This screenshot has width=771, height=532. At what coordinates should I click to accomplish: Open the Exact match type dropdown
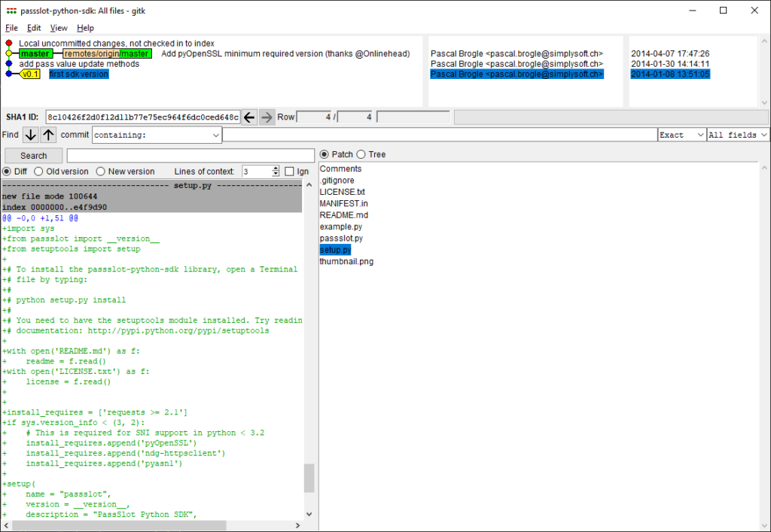click(700, 135)
